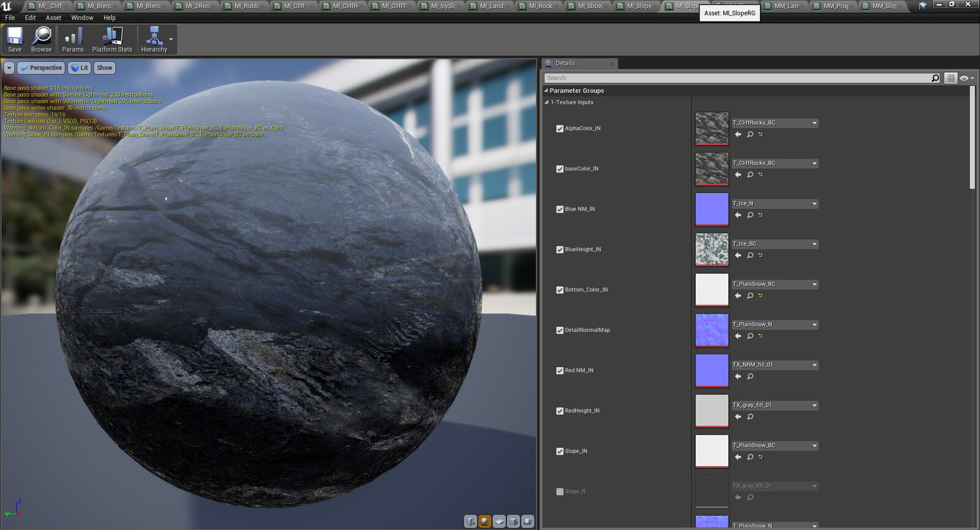Click Browse to find asset in Content Browser
Viewport: 980px width, 530px height.
pyautogui.click(x=41, y=40)
